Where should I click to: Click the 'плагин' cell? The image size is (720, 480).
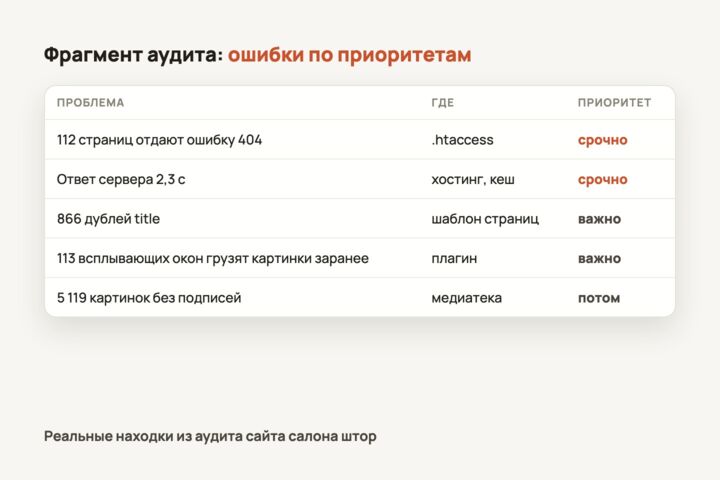pyautogui.click(x=454, y=259)
